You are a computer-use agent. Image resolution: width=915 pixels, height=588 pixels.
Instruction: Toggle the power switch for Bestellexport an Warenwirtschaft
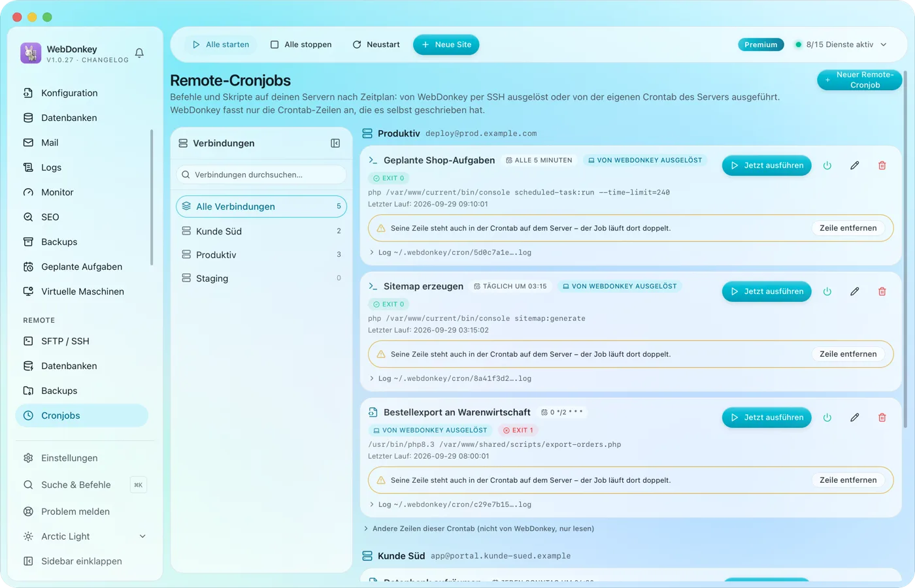[827, 417]
